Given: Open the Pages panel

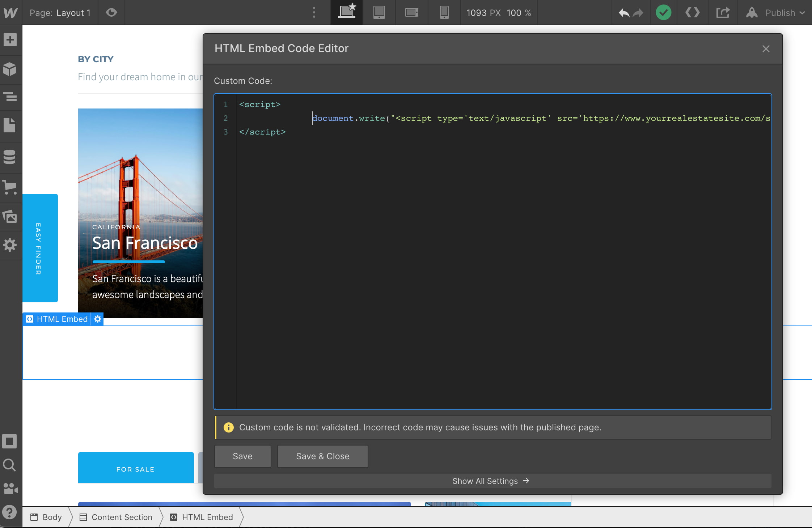Looking at the screenshot, I should pos(9,125).
